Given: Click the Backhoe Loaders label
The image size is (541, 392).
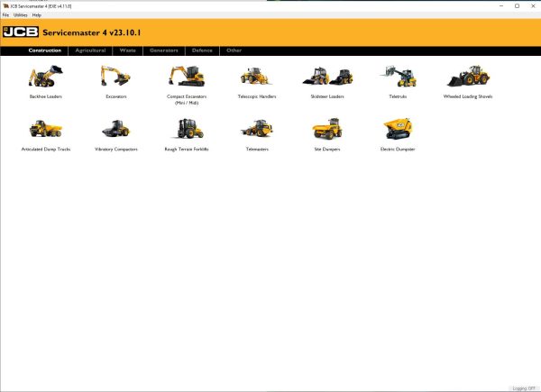Looking at the screenshot, I should [x=46, y=96].
